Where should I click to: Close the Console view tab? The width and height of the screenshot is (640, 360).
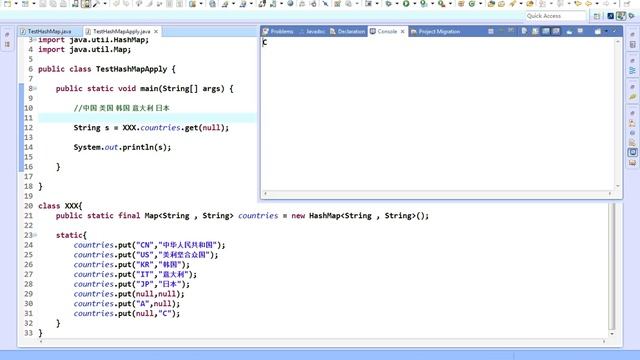point(402,31)
